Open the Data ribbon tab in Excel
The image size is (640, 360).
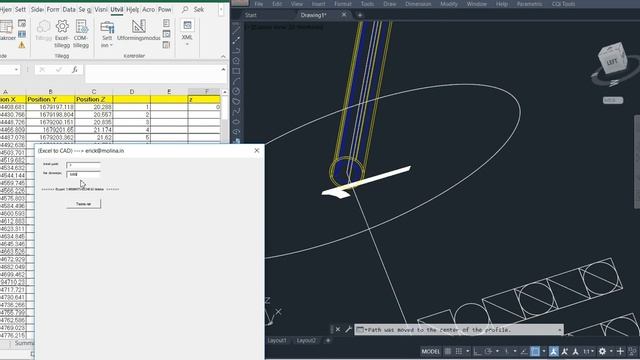pyautogui.click(x=69, y=9)
